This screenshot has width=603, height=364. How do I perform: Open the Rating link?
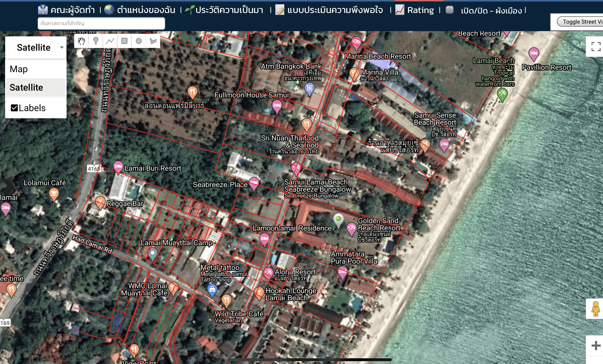click(420, 10)
